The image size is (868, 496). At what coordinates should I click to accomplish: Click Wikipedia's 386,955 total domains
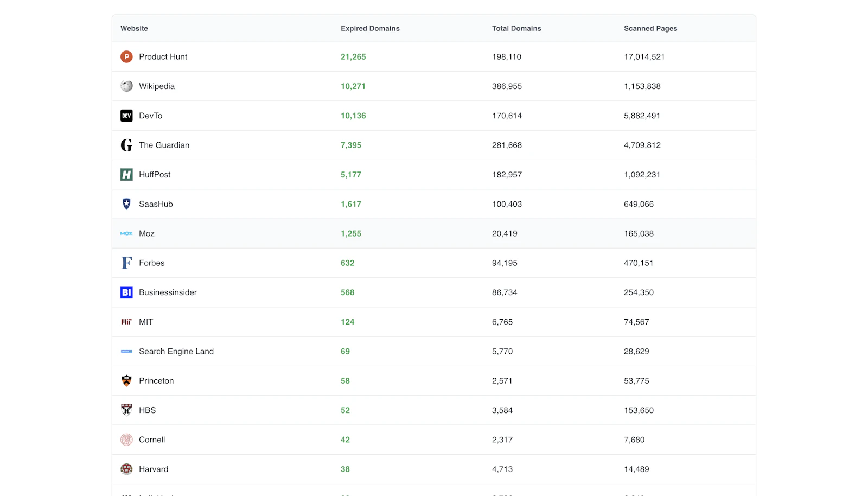(x=507, y=86)
